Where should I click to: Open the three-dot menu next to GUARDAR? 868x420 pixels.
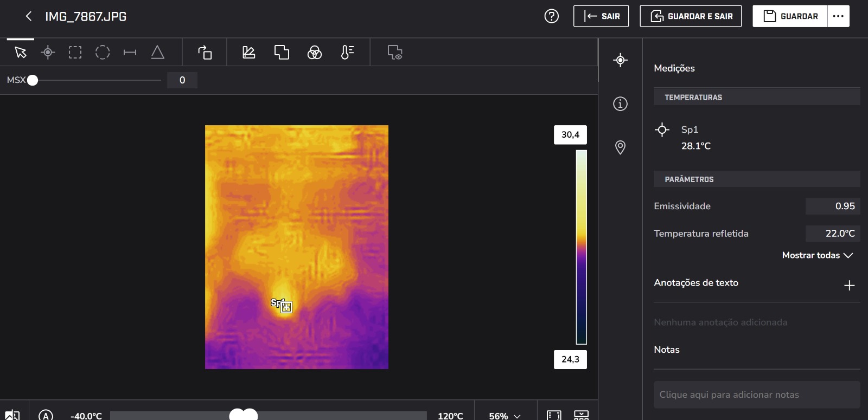point(838,16)
